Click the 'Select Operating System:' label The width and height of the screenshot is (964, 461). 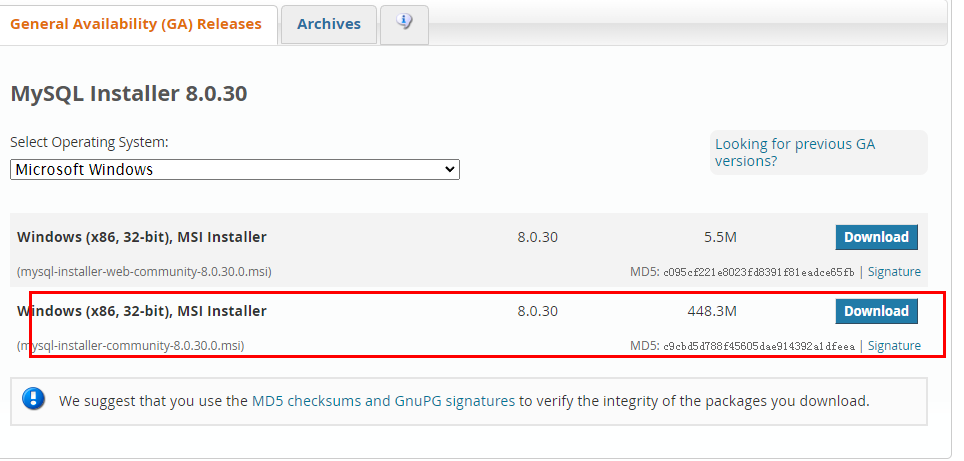(x=89, y=143)
